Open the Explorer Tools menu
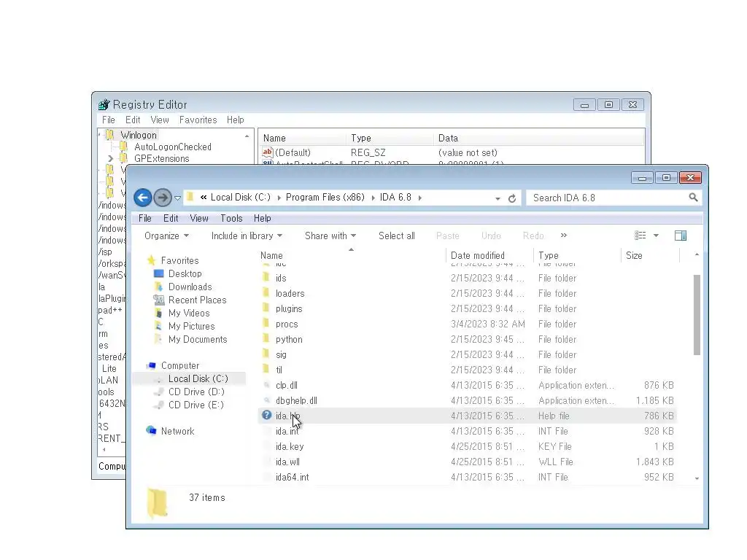Image resolution: width=747 pixels, height=560 pixels. [x=231, y=218]
